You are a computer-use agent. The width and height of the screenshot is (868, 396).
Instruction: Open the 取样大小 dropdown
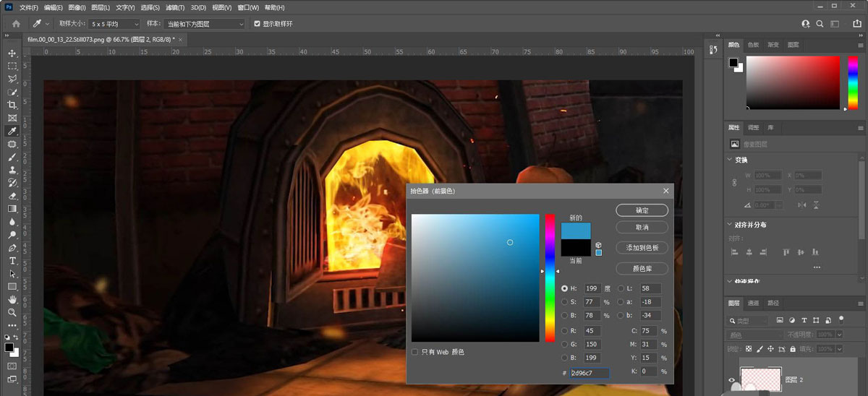pyautogui.click(x=114, y=24)
